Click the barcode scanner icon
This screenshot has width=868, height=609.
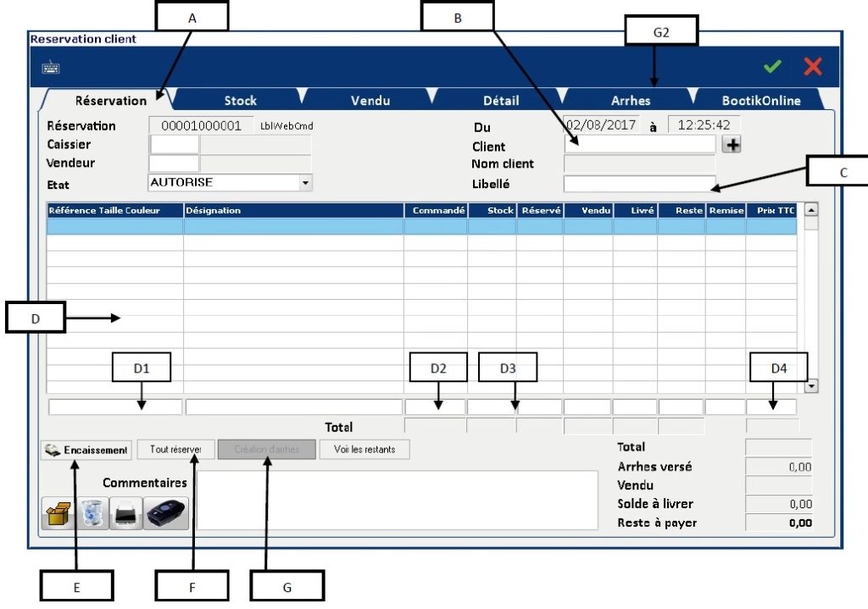[165, 513]
